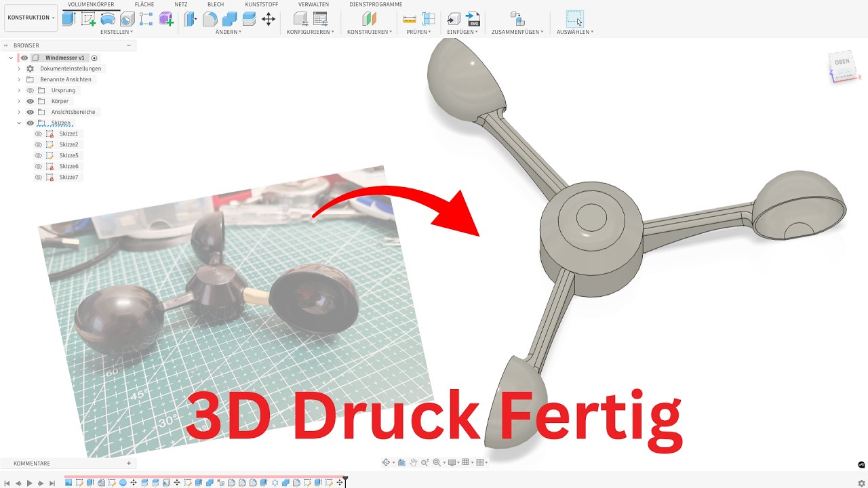
Task: Click the Dokumenteinstellungen gear icon
Action: pyautogui.click(x=30, y=68)
